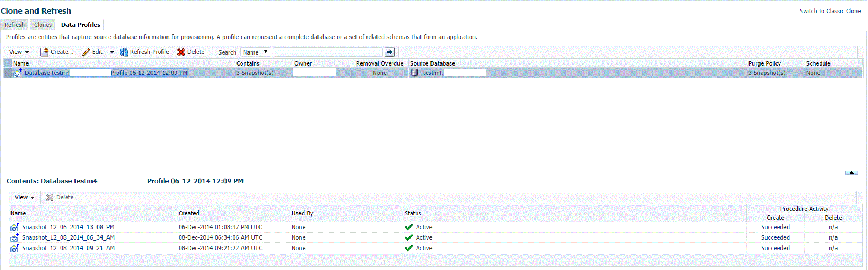Click the Refresh Profile button label
The width and height of the screenshot is (868, 270).
pos(149,52)
